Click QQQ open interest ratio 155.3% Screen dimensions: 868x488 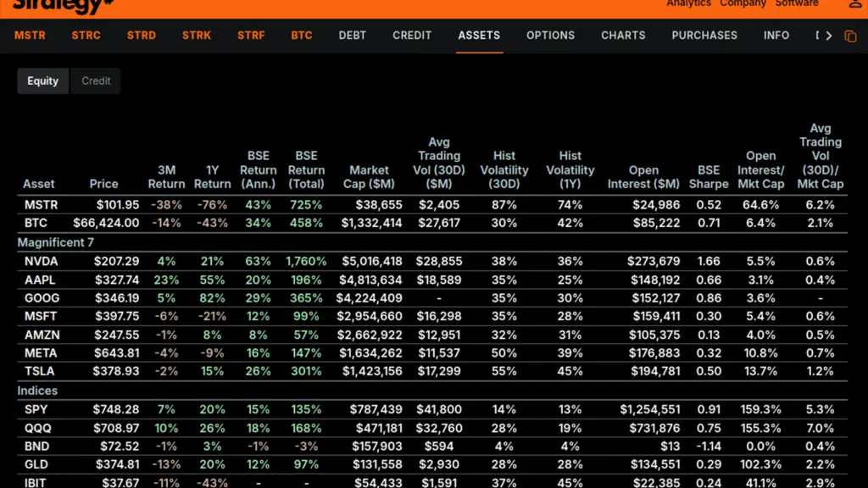760,428
